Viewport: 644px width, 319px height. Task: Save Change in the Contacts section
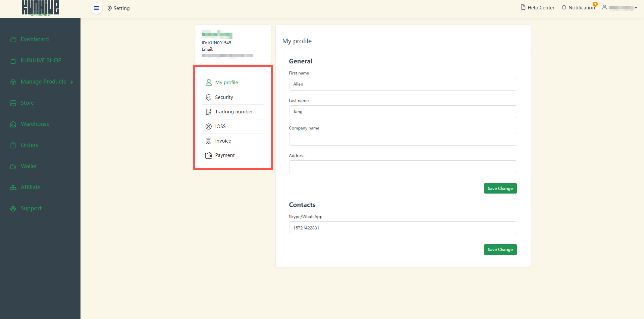click(500, 250)
